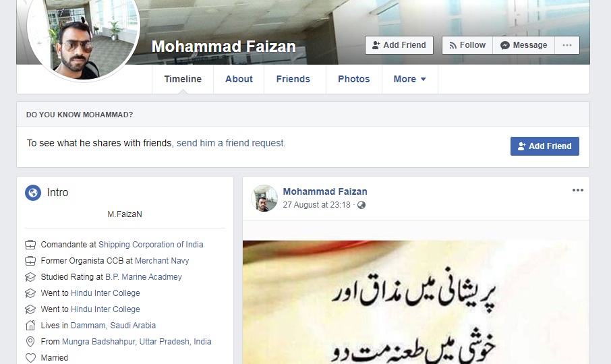Send a Message via cover button
Image resolution: width=611 pixels, height=364 pixels.
pyautogui.click(x=524, y=45)
